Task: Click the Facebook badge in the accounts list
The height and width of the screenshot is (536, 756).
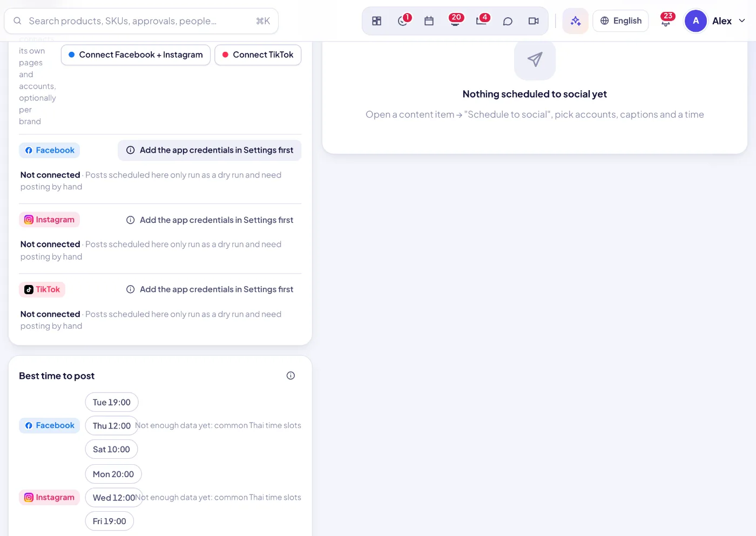Action: 50,151
